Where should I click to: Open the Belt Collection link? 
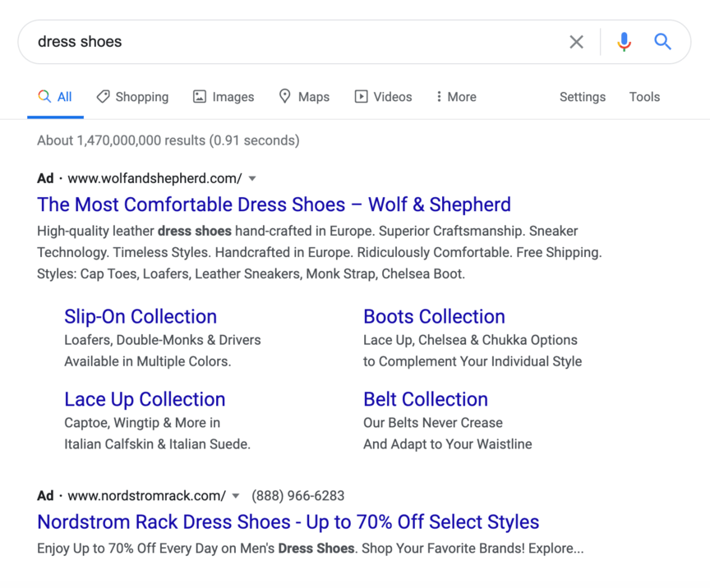(426, 399)
